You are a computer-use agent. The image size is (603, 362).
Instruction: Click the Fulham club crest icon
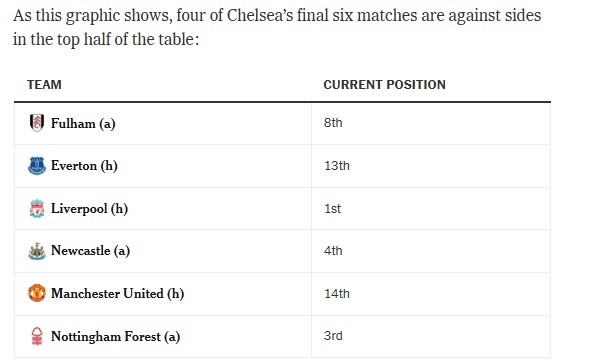coord(37,123)
